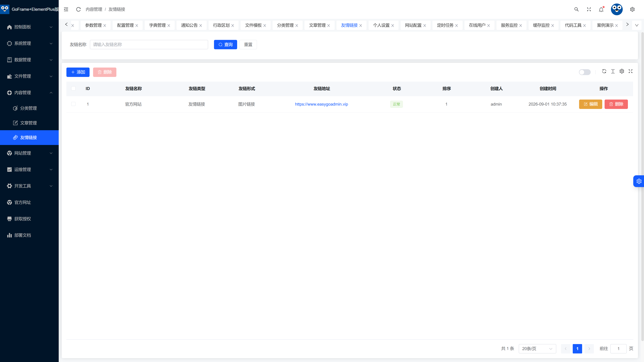Click the 查询 search button

(x=226, y=44)
